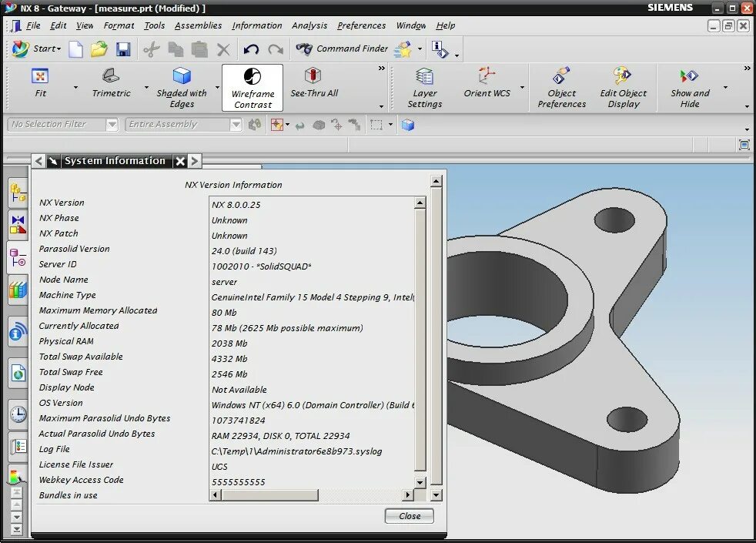Switch to Trimetric view
The image size is (756, 543).
(x=112, y=83)
